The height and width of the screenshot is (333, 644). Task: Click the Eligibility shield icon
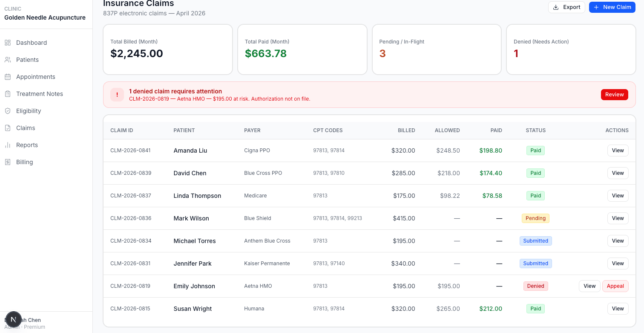8,111
